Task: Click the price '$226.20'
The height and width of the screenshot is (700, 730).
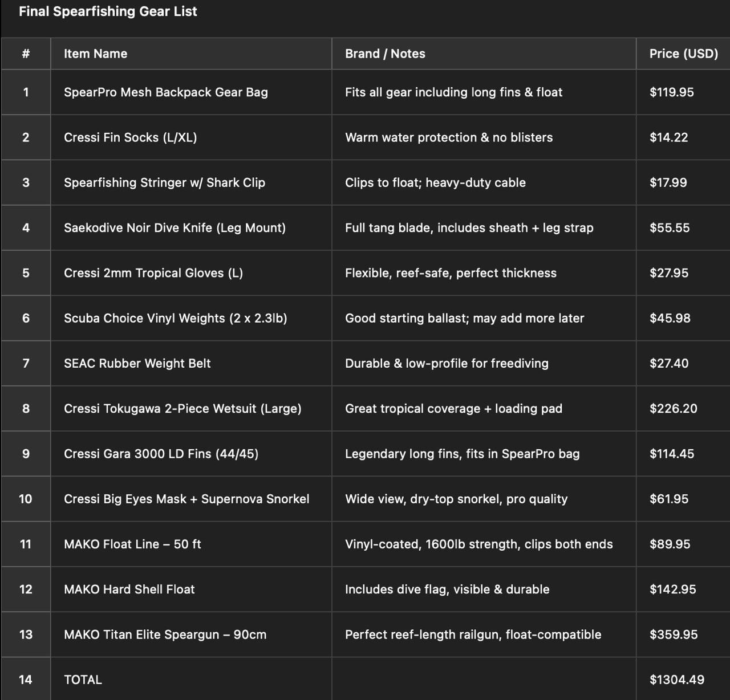Action: 674,409
